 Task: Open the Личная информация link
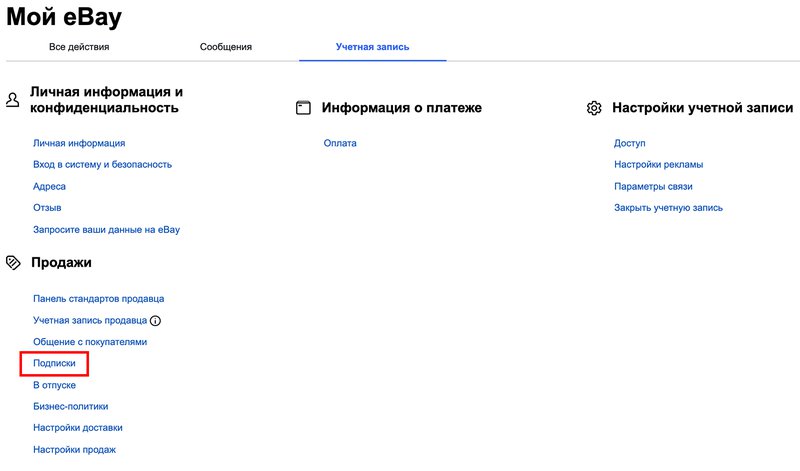click(79, 143)
